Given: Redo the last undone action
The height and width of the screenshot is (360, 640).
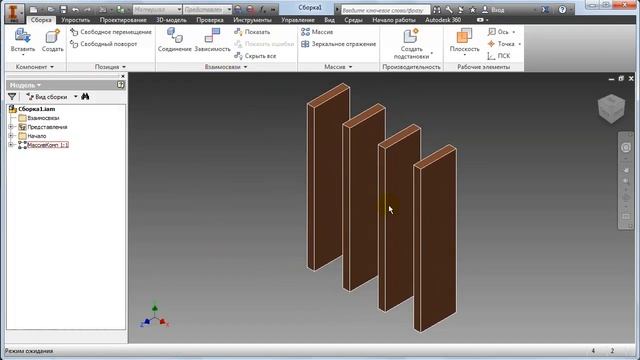Looking at the screenshot, I should tap(87, 9).
